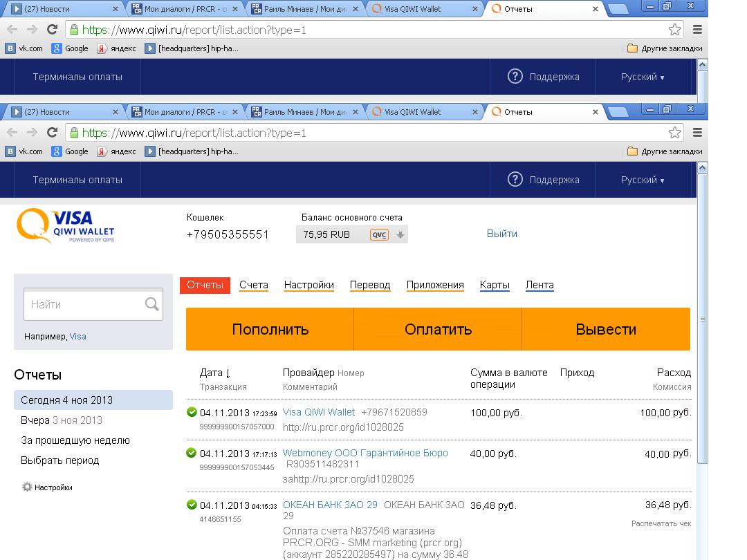
Task: Open the Другие закладки folder in the lower window
Action: [x=665, y=151]
